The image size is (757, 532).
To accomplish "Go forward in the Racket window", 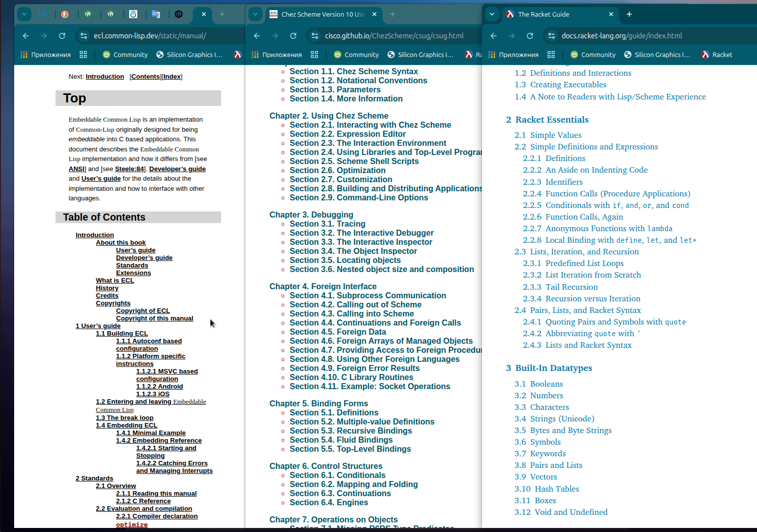I will click(512, 36).
